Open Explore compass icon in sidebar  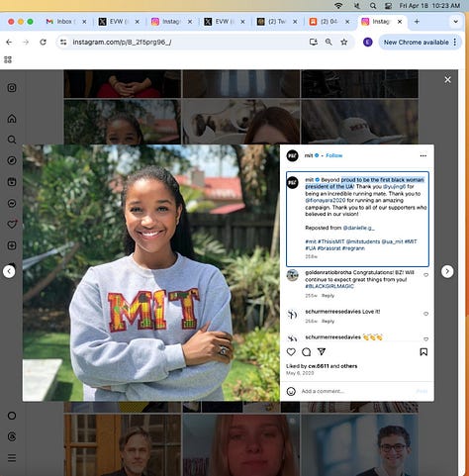coord(12,160)
